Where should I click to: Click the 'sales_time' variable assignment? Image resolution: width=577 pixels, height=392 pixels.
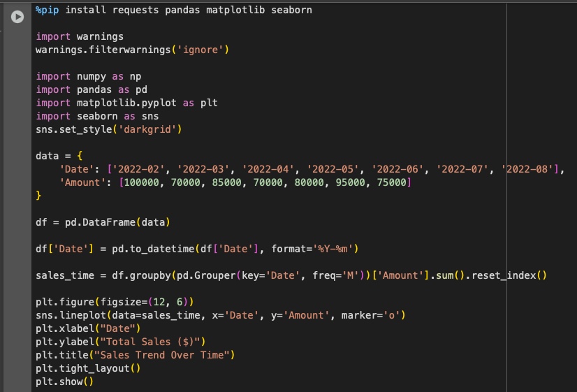65,275
